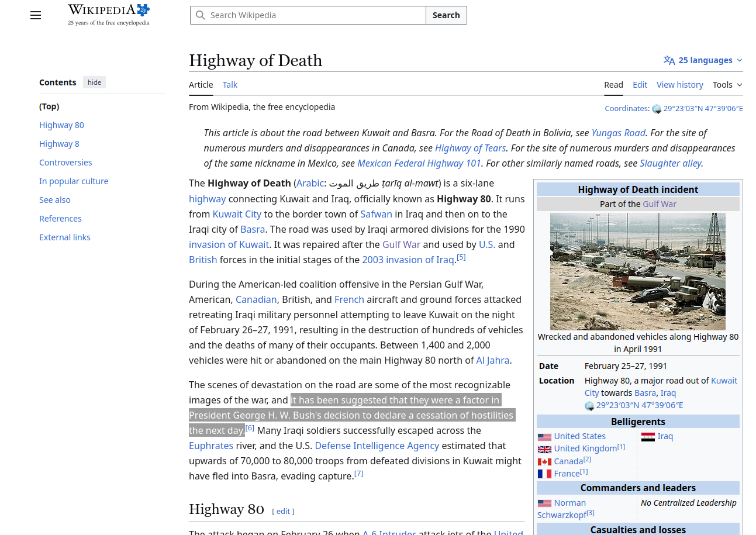Hide the Contents sidebar
Viewport: 756px width, 535px height.
94,82
